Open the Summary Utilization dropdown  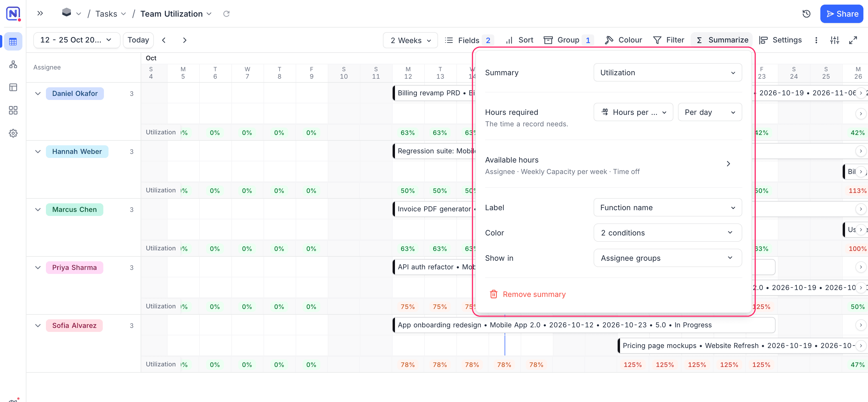click(x=668, y=72)
